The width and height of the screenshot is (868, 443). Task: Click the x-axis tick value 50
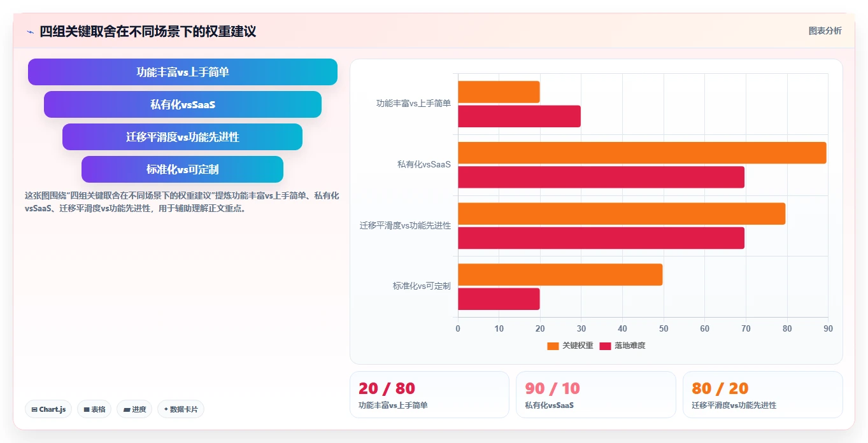coord(664,328)
